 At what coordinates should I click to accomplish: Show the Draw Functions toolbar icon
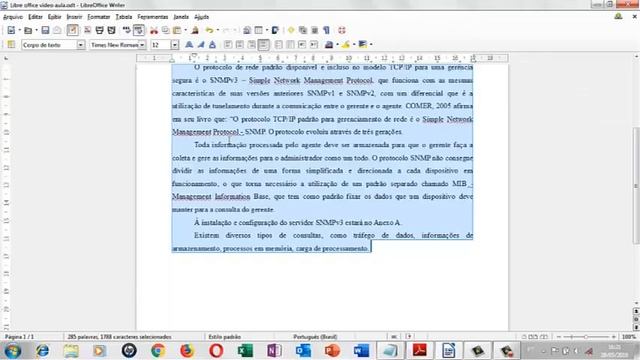pyautogui.click(x=275, y=30)
